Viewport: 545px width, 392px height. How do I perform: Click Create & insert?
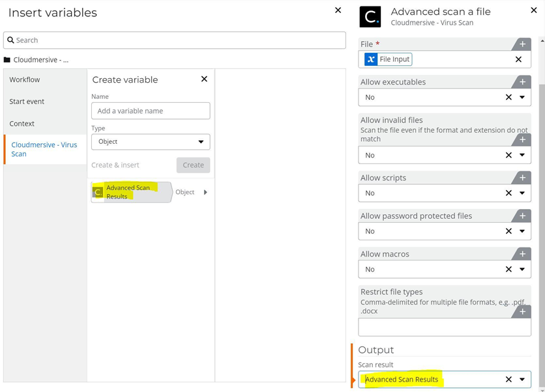115,165
